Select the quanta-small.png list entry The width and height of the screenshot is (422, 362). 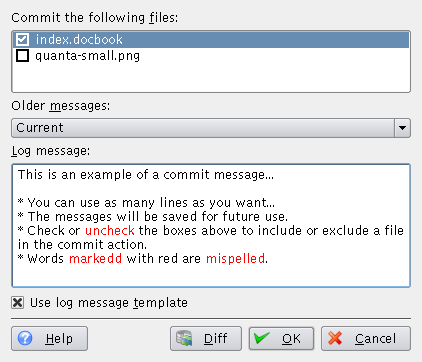point(211,56)
